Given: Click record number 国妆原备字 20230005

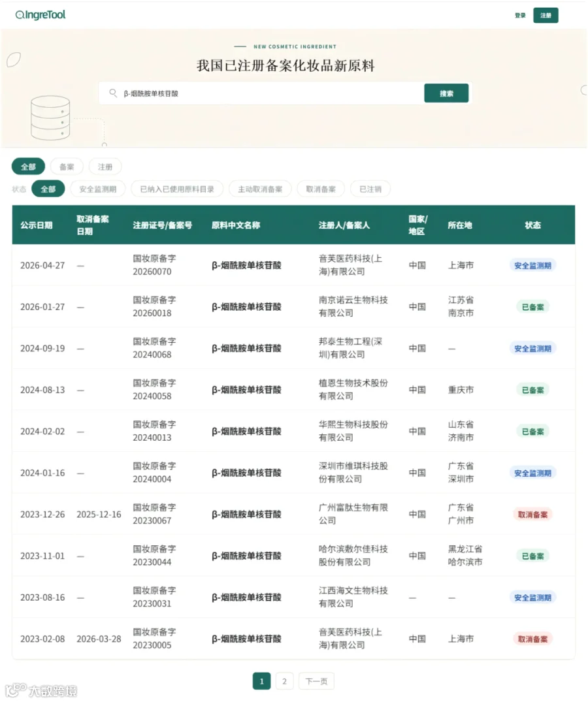Looking at the screenshot, I should 154,639.
